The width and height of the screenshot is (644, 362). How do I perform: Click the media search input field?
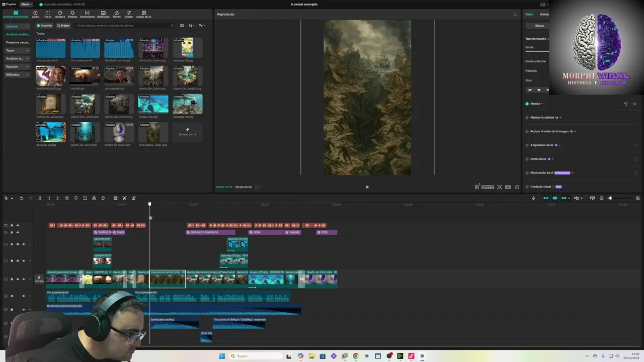tap(123, 26)
